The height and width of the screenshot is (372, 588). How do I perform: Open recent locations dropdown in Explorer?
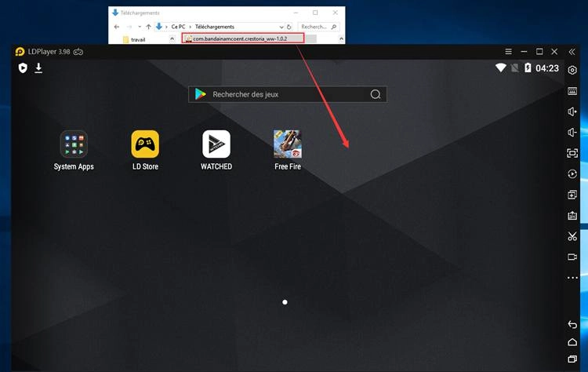[x=140, y=27]
